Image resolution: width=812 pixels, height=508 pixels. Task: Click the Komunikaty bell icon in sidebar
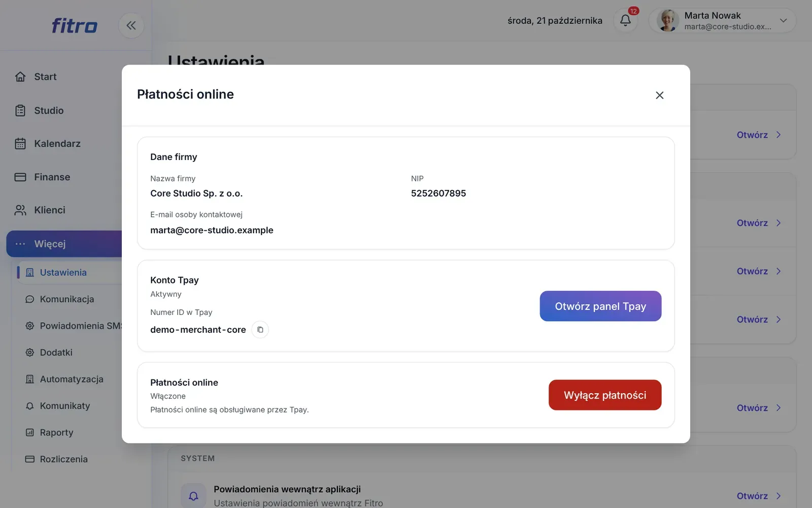tap(30, 406)
